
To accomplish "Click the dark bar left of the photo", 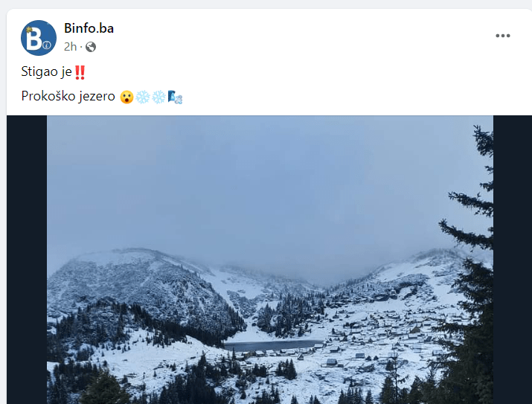I will [27, 260].
